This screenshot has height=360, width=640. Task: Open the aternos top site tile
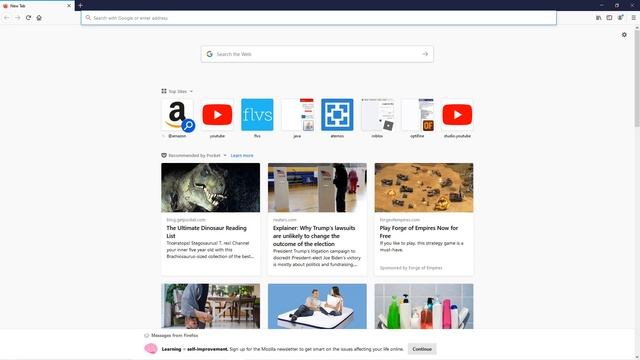click(x=337, y=115)
